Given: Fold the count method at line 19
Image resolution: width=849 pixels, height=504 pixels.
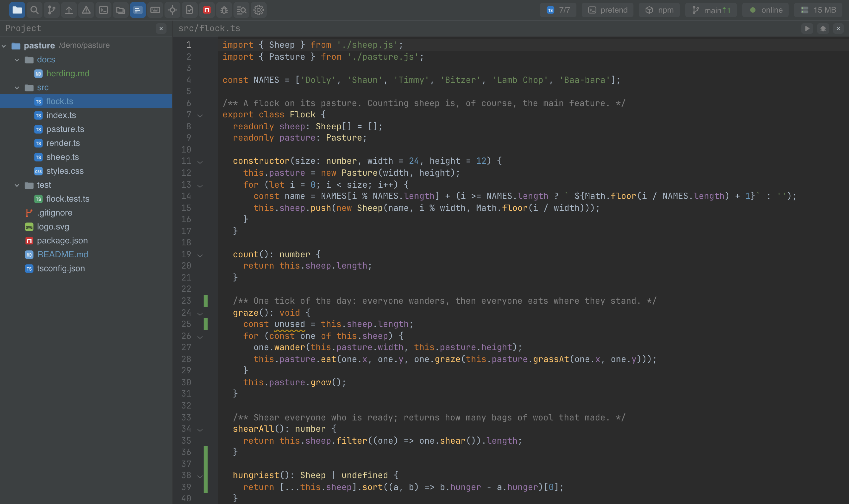Looking at the screenshot, I should pos(200,255).
